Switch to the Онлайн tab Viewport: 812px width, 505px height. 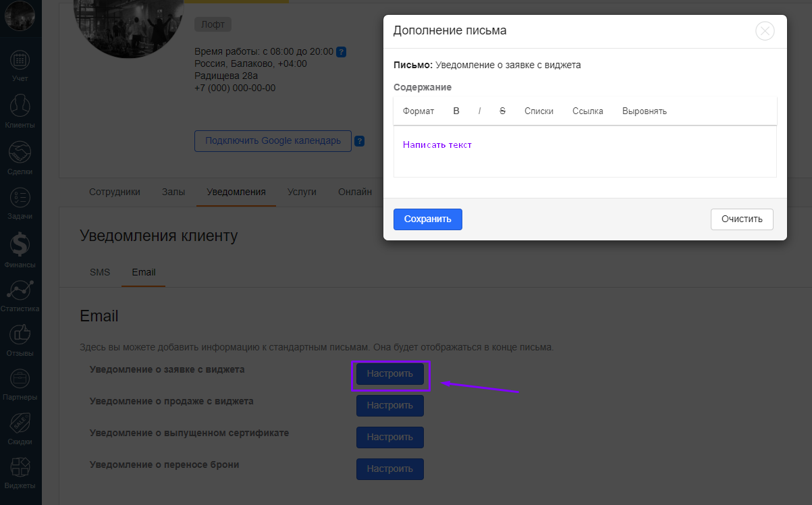(x=355, y=192)
